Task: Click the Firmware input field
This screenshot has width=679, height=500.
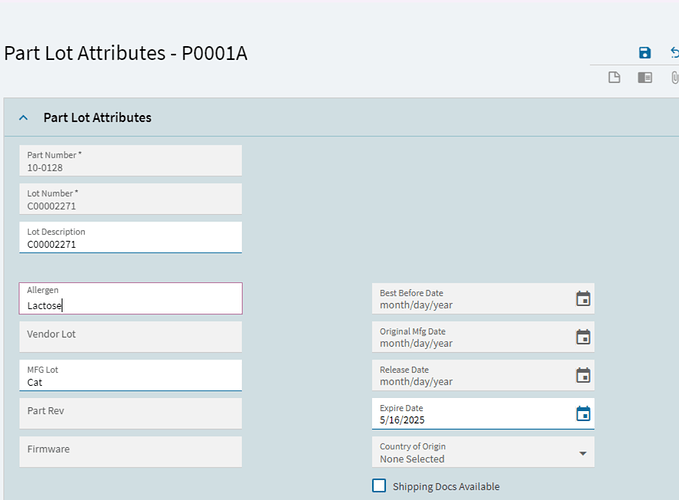Action: pyautogui.click(x=130, y=451)
